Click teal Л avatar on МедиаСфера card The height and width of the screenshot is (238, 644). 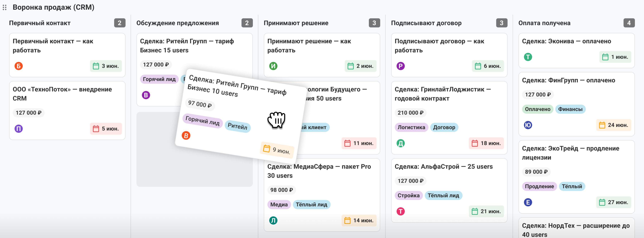(x=273, y=220)
